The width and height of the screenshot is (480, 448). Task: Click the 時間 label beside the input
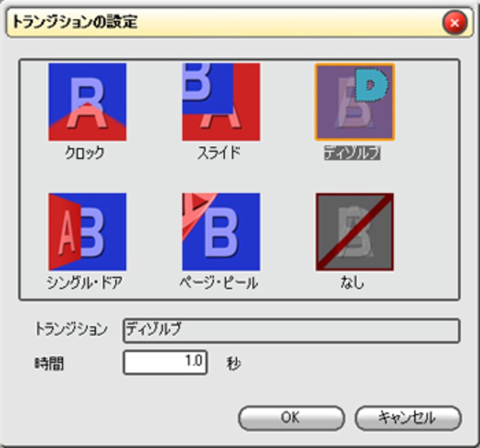[49, 363]
